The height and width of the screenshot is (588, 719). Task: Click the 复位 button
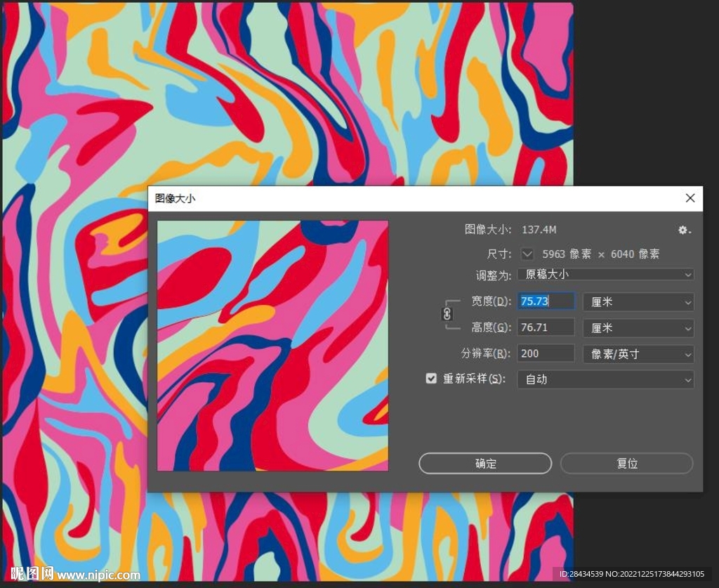pyautogui.click(x=626, y=464)
